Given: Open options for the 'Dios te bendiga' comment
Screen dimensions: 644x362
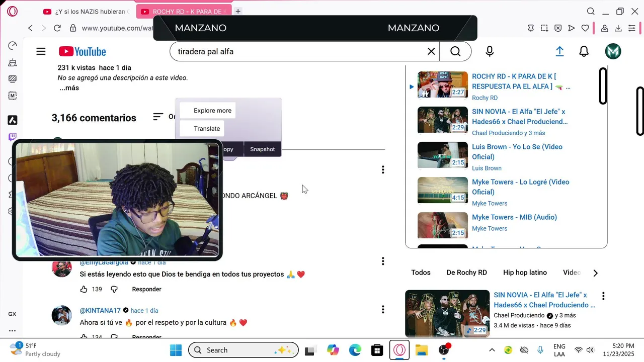Looking at the screenshot, I should 383,261.
